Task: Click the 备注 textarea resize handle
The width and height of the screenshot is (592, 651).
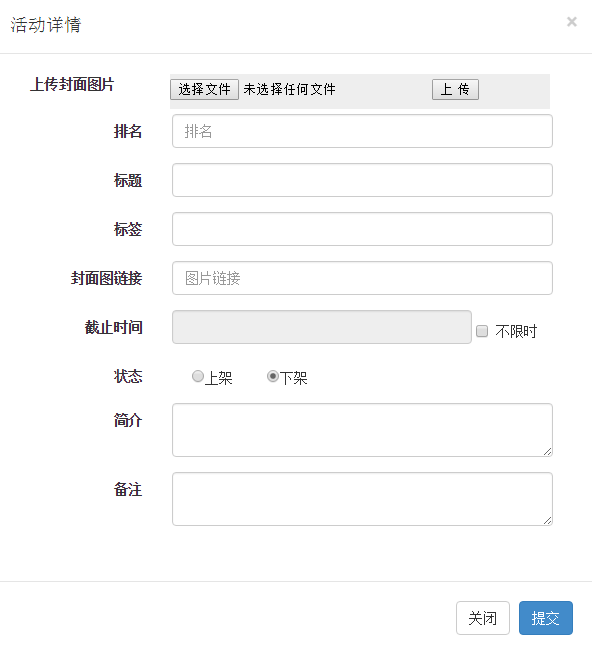Action: click(x=548, y=521)
